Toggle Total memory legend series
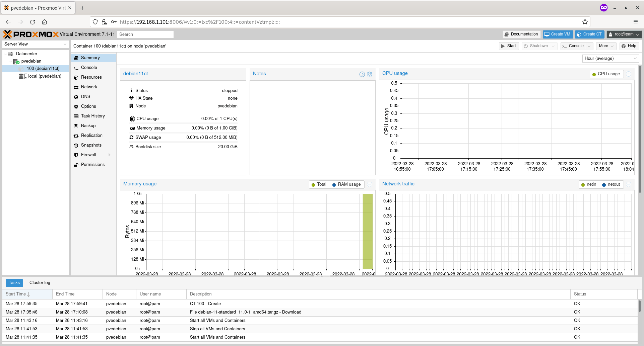644x346 pixels. tap(319, 184)
